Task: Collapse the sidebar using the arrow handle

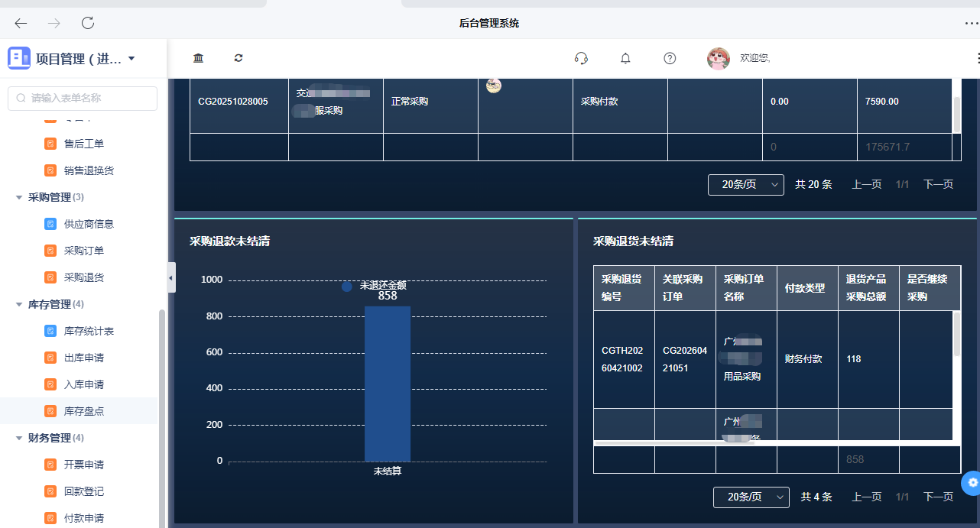Action: tap(170, 277)
